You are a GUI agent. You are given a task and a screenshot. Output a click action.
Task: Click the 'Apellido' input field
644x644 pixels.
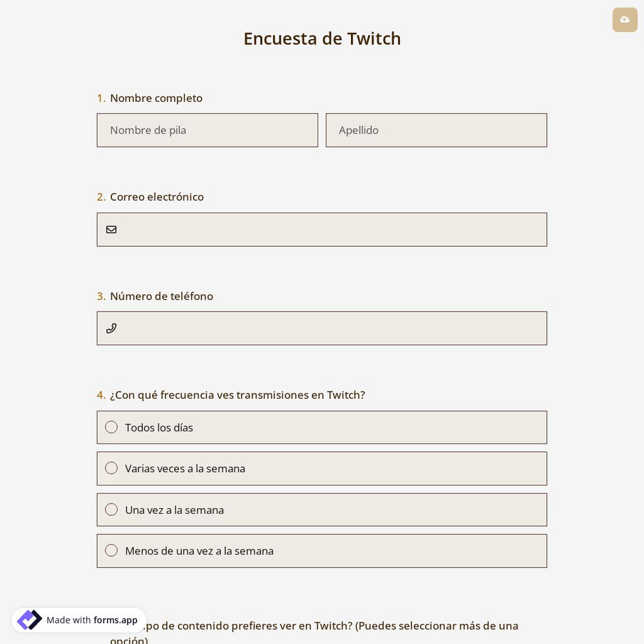[x=437, y=130]
